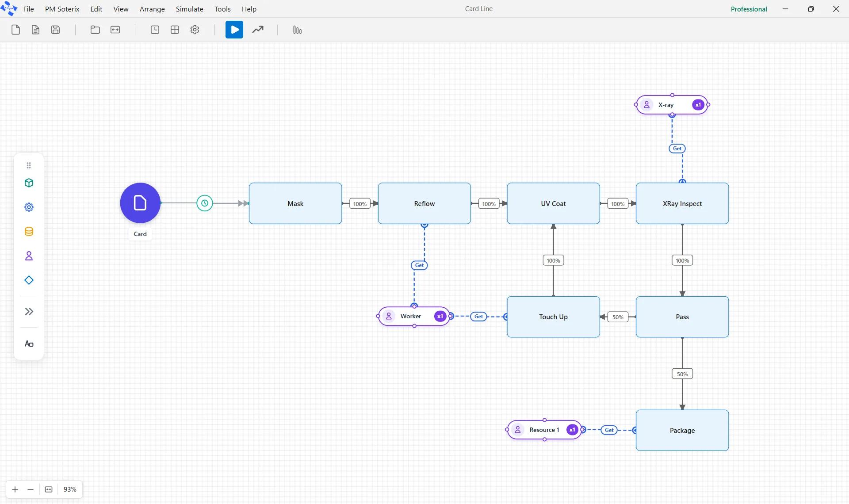Click the grid table toolbar icon
This screenshot has height=504, width=849.
(x=175, y=30)
